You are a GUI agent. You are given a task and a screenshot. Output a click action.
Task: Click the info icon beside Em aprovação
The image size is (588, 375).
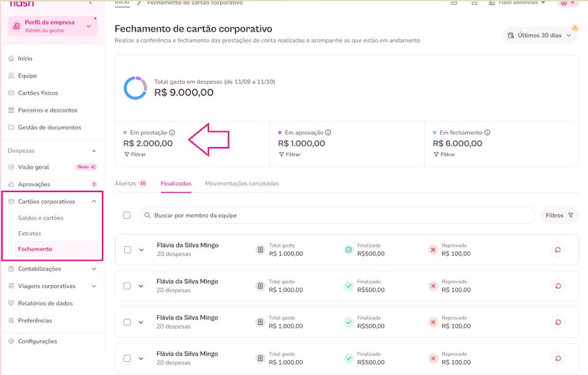(328, 133)
